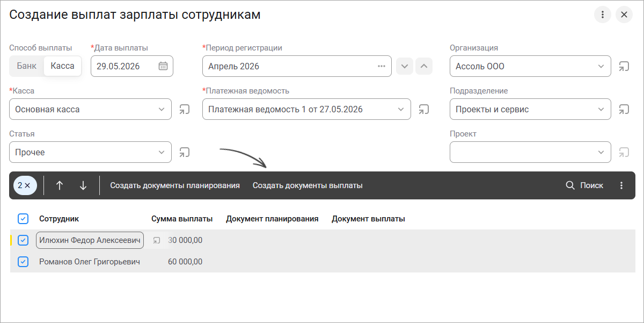Viewport: 644px width, 323px height.
Task: Click the amount 30 000,00
Action: point(185,240)
